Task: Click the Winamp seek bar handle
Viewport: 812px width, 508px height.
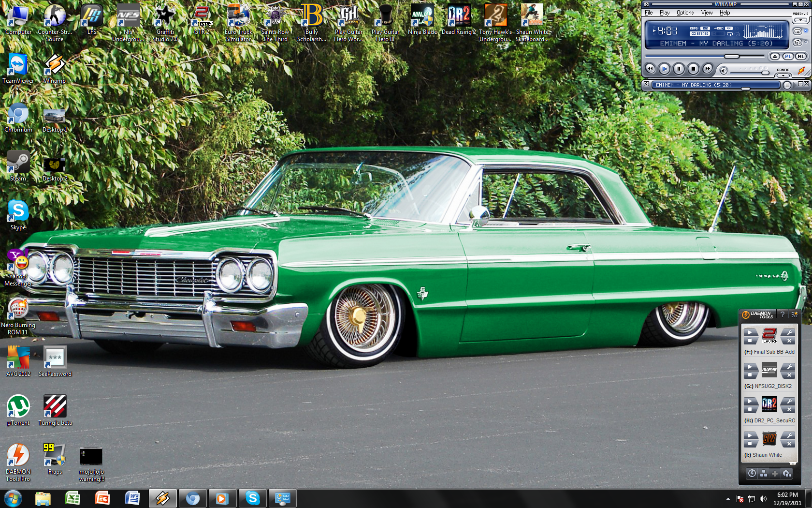Action: 732,56
